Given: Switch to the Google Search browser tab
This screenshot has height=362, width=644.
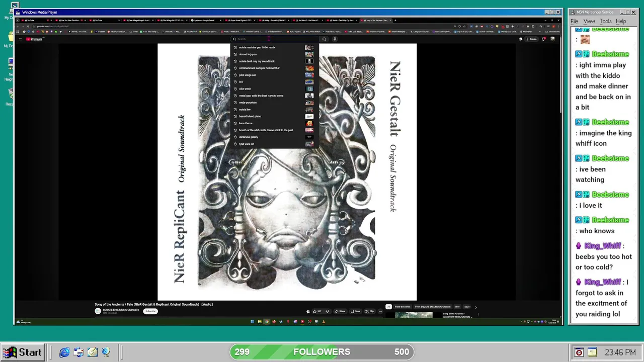Looking at the screenshot, I should point(206,20).
